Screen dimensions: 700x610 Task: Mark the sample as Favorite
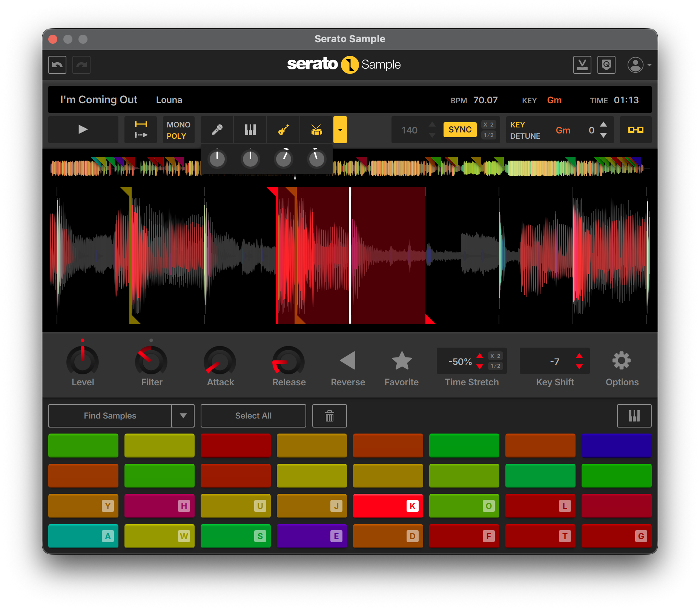(x=401, y=361)
